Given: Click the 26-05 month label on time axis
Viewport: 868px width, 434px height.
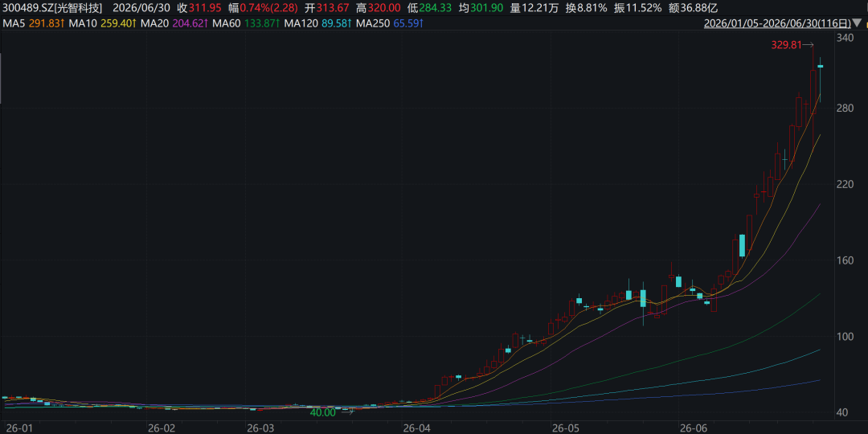Looking at the screenshot, I should pyautogui.click(x=565, y=428).
